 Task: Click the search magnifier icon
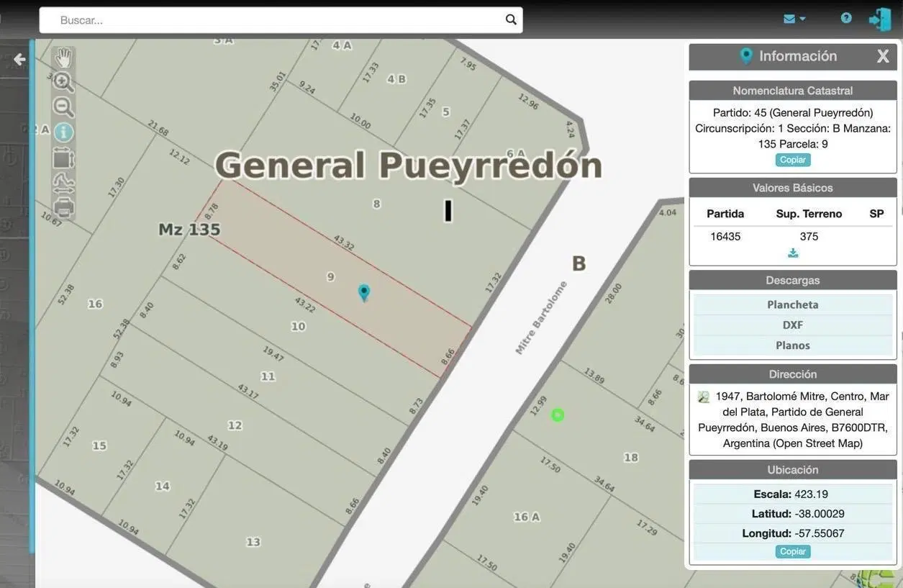tap(511, 19)
